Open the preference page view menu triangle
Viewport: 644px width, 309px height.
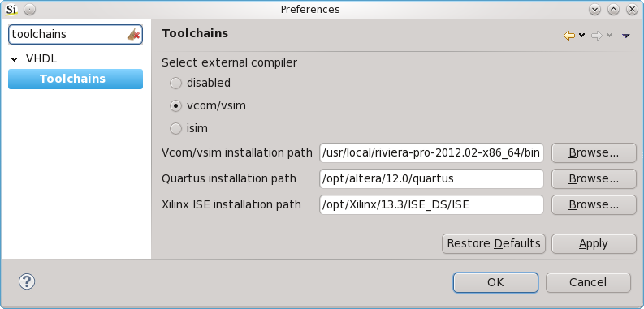(625, 36)
